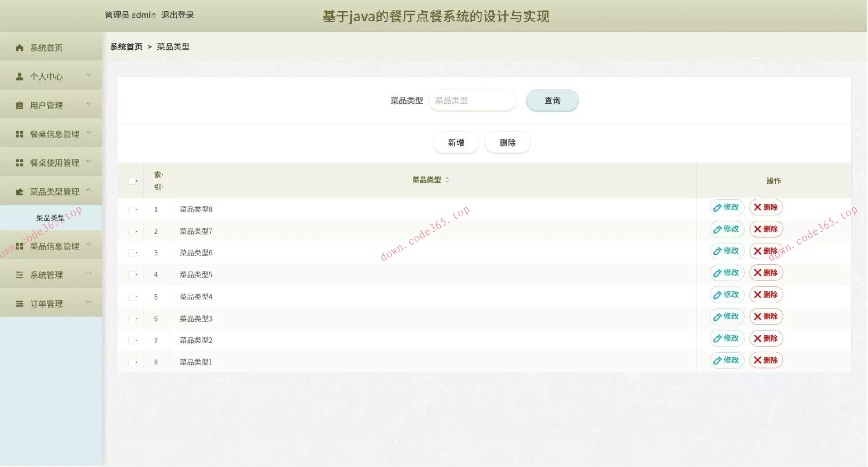The image size is (868, 467).
Task: Open 菜品类型 submenu item
Action: 51,217
